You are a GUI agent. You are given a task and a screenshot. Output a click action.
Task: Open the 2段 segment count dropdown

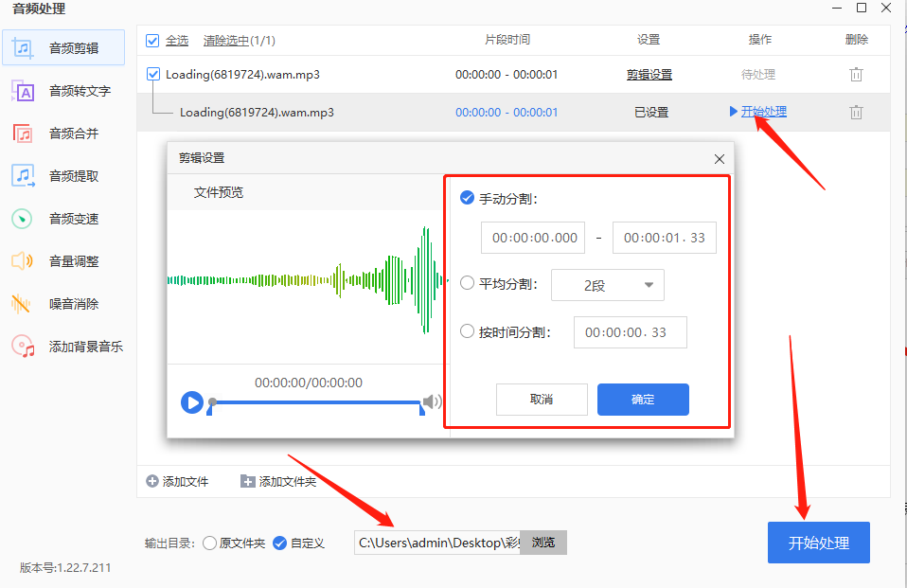608,285
